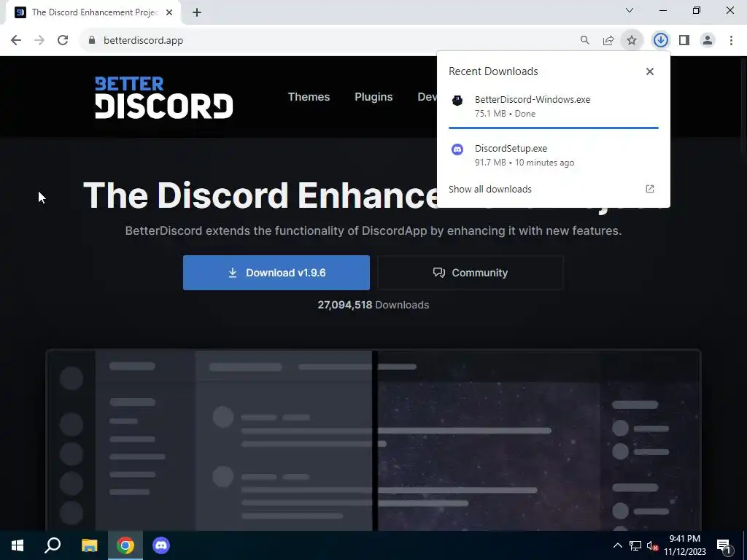Click Show all downloads
747x560 pixels.
click(x=489, y=189)
